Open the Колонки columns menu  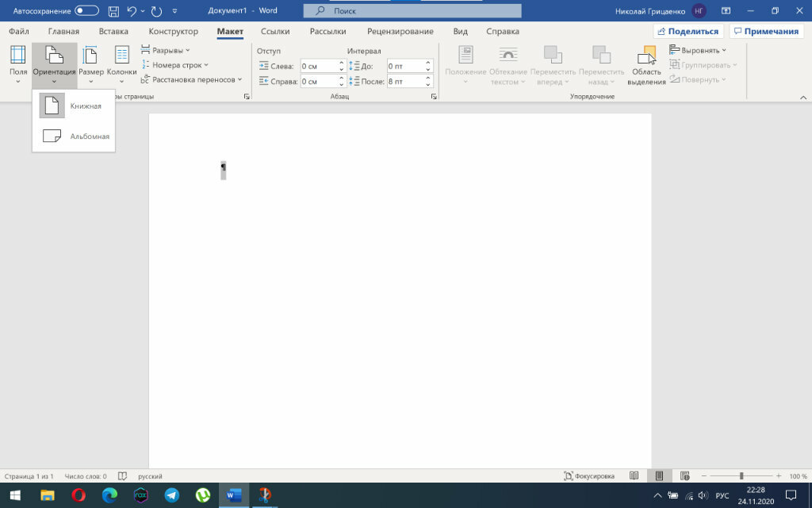click(121, 63)
